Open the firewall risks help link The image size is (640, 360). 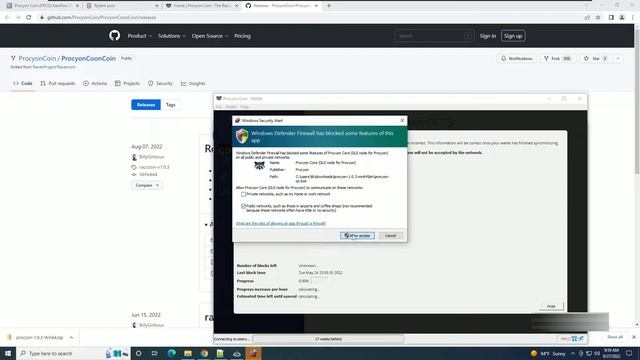[x=281, y=223]
